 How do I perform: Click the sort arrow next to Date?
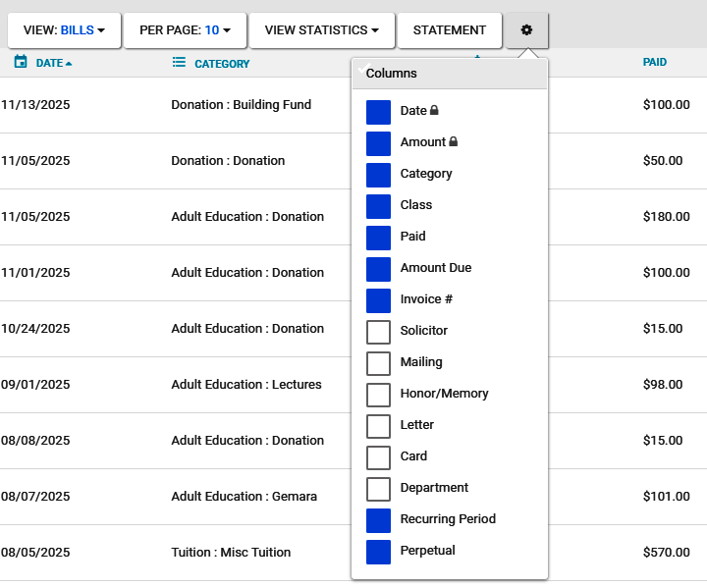click(69, 64)
